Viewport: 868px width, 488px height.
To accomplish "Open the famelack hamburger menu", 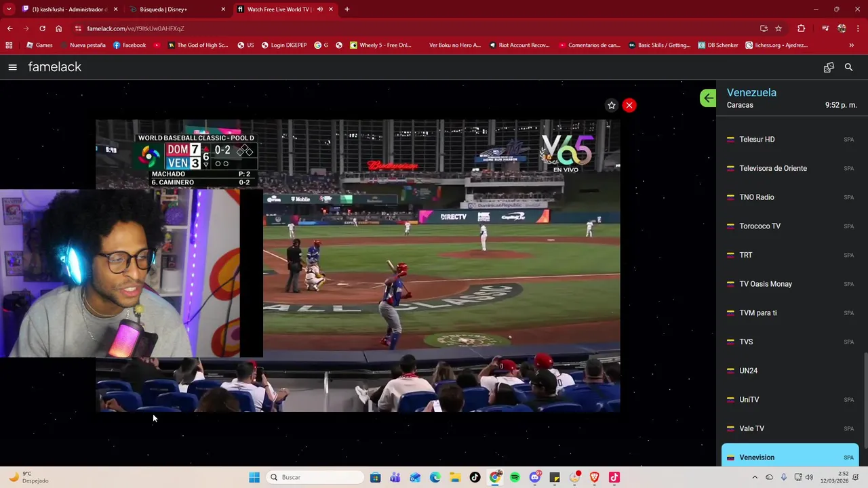I will 12,67.
